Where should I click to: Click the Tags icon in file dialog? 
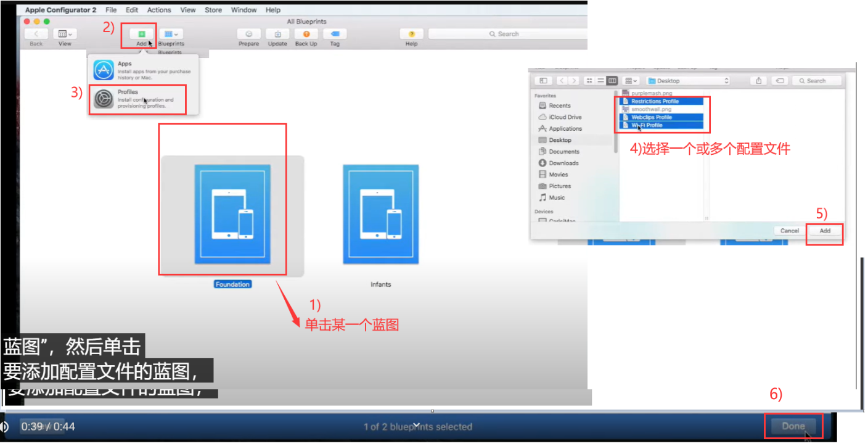point(780,81)
